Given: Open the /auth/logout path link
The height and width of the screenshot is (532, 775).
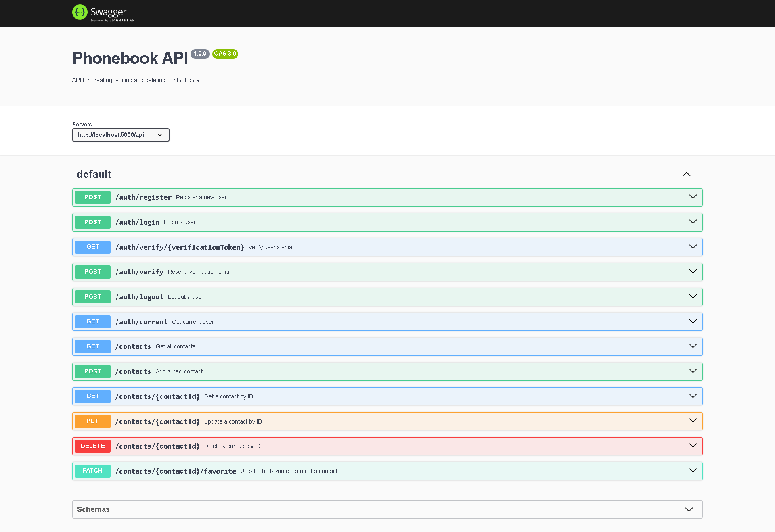Looking at the screenshot, I should [139, 297].
